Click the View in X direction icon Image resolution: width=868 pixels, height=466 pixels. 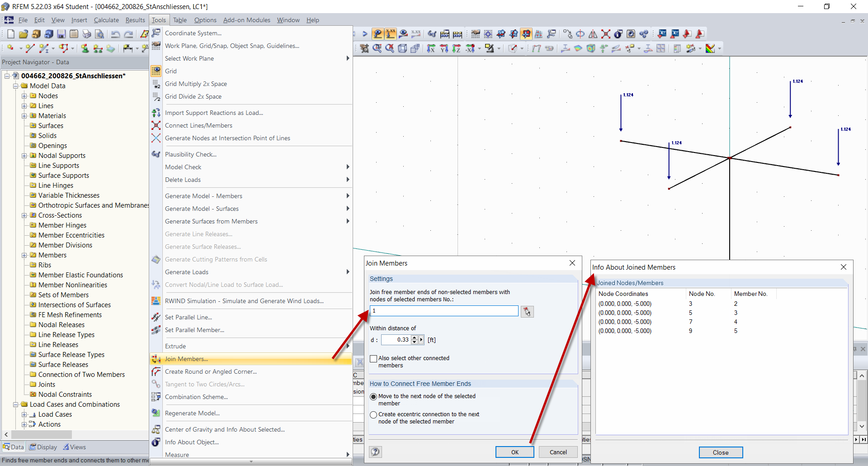(431, 48)
